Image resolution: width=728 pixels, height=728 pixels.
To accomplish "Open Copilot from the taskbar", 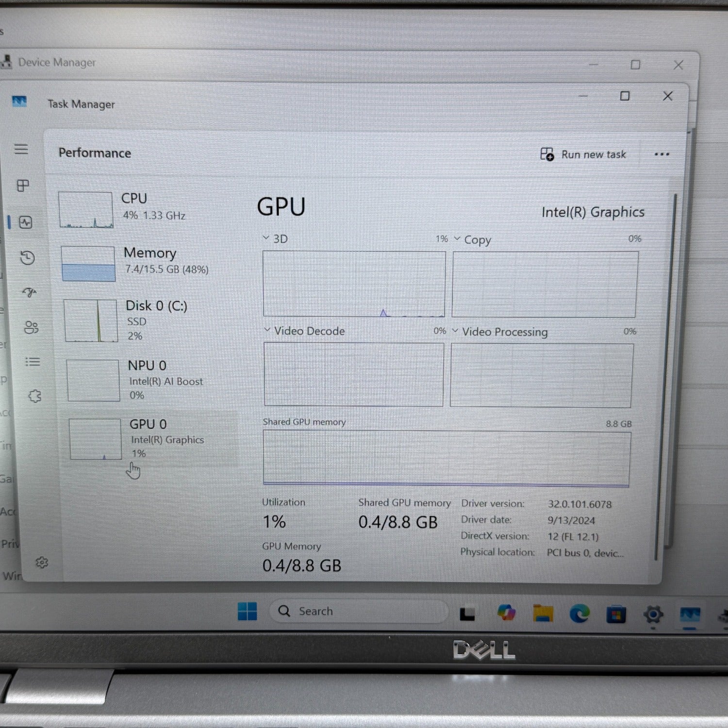I will [506, 612].
